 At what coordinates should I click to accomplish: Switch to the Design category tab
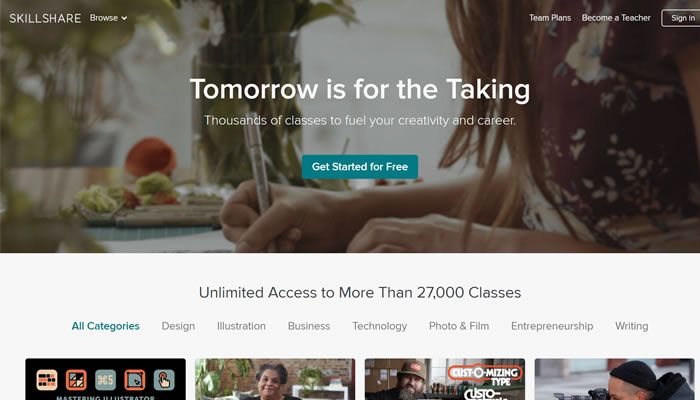[x=178, y=326]
